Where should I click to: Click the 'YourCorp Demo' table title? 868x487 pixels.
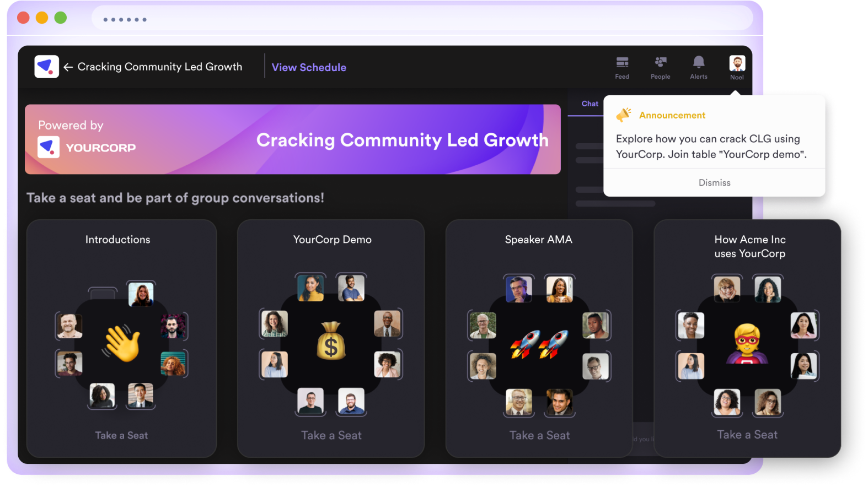(333, 240)
